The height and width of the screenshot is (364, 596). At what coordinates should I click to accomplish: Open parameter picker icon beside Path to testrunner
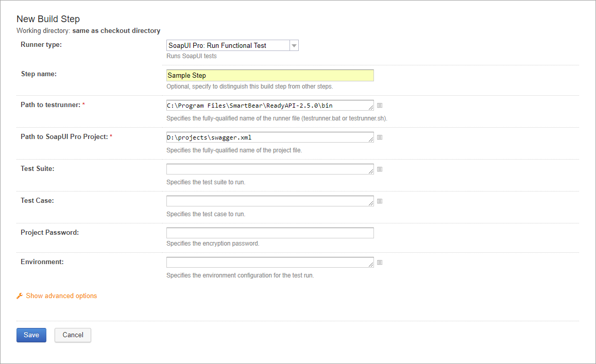pos(379,105)
